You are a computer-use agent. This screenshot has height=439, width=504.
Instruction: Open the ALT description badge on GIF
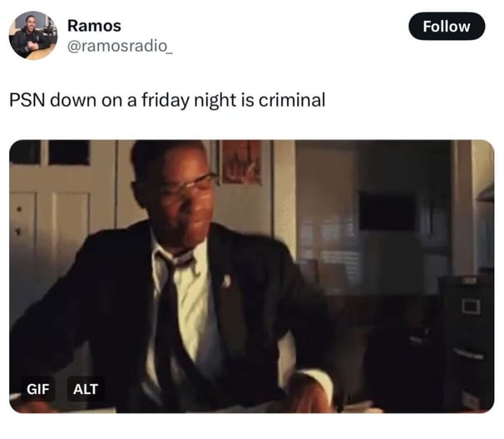point(86,389)
